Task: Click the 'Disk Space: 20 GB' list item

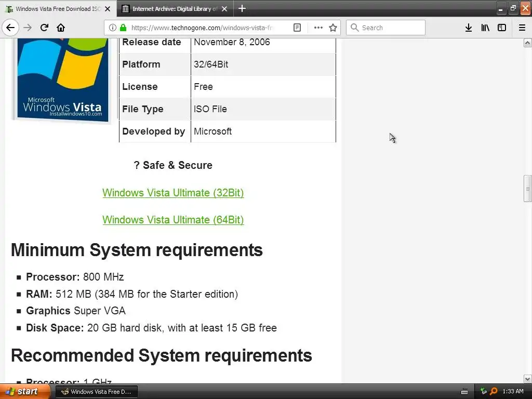Action: [x=151, y=328]
